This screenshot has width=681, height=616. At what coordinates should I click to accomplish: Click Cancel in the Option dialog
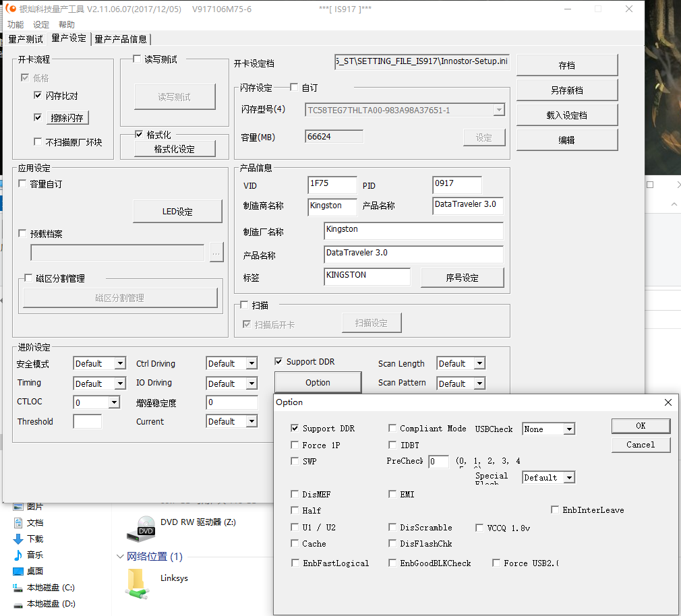(641, 445)
